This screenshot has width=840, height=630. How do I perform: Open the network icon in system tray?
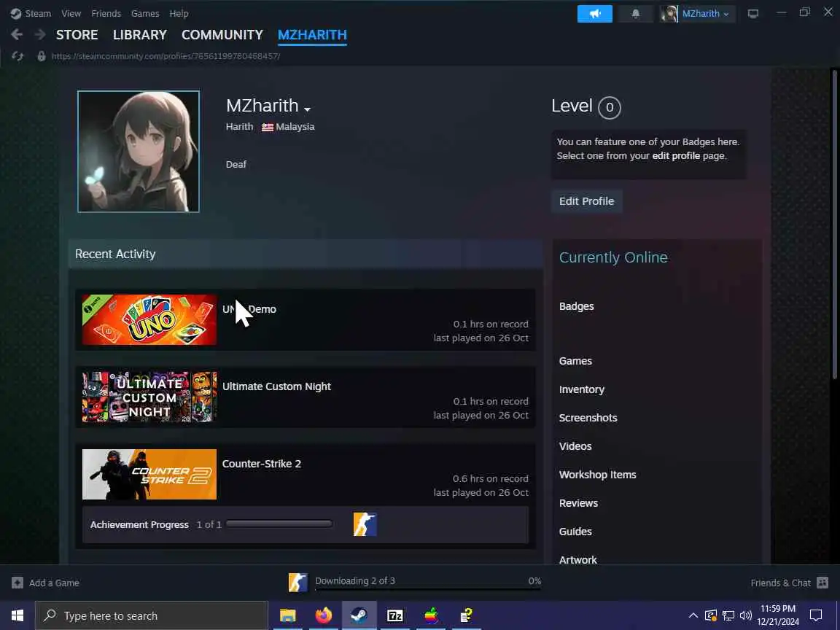(x=728, y=615)
